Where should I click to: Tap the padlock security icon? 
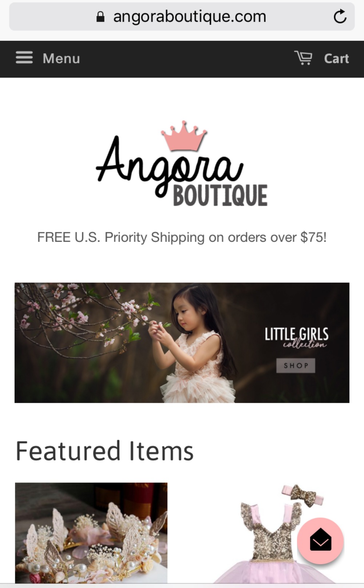pos(100,17)
